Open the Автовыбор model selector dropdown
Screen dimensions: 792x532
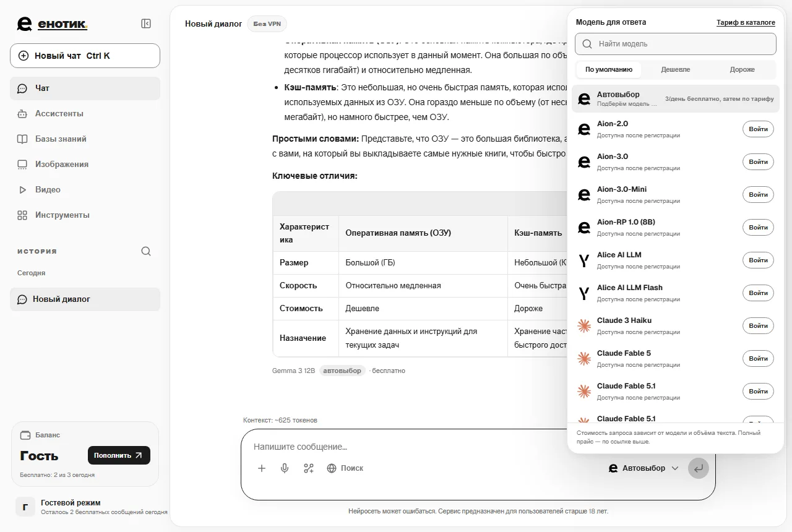click(x=643, y=468)
